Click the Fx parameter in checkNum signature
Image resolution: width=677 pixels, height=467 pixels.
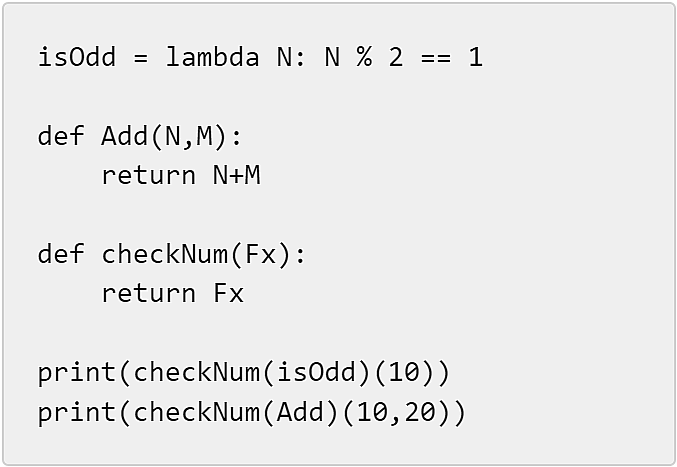(260, 254)
